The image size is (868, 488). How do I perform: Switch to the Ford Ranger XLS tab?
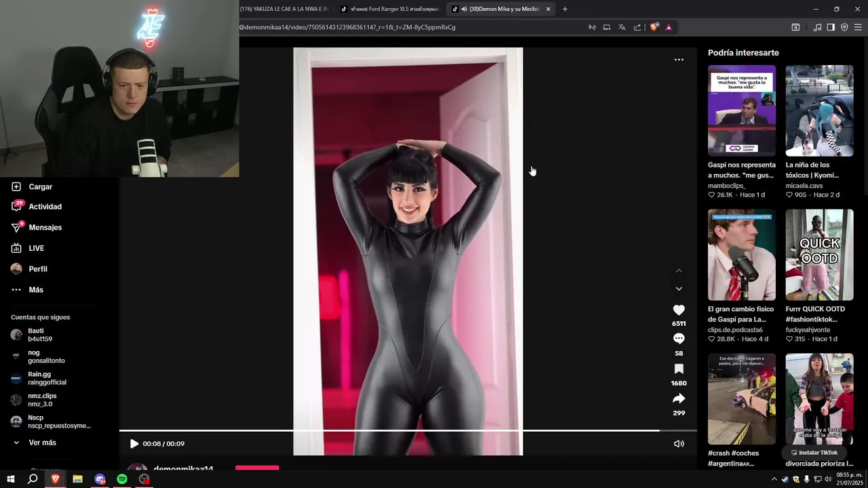pyautogui.click(x=390, y=9)
